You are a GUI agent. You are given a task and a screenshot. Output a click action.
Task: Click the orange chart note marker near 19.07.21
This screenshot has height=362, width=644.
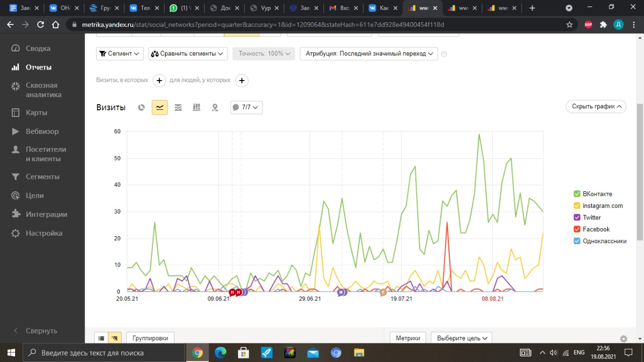click(383, 292)
